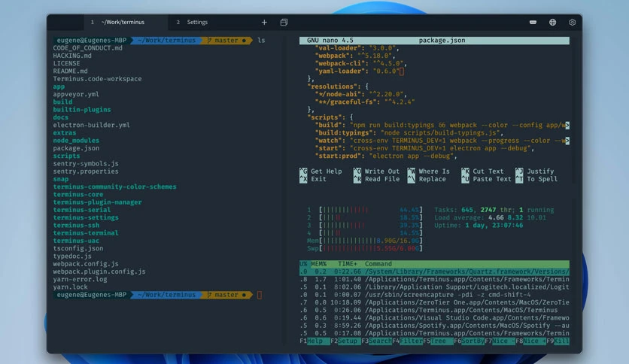Click sentry.properties file name
Image resolution: width=629 pixels, height=364 pixels.
[86, 171]
